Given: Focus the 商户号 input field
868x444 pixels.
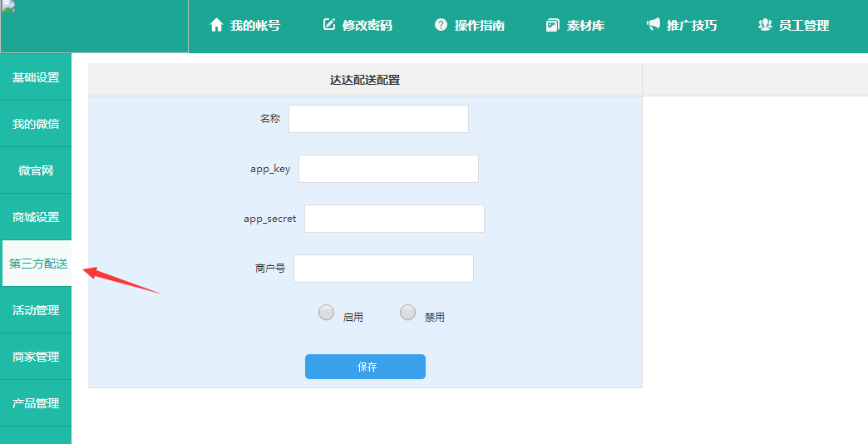Looking at the screenshot, I should (383, 269).
